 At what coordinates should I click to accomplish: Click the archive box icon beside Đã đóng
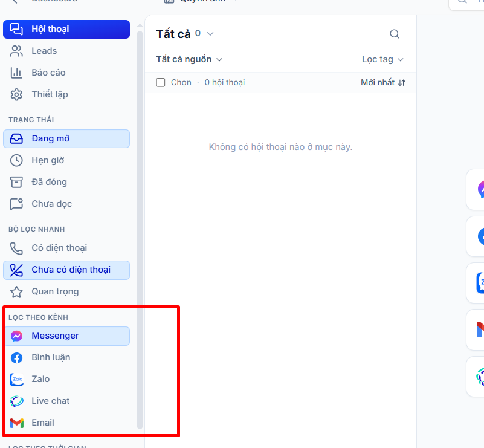tap(16, 182)
